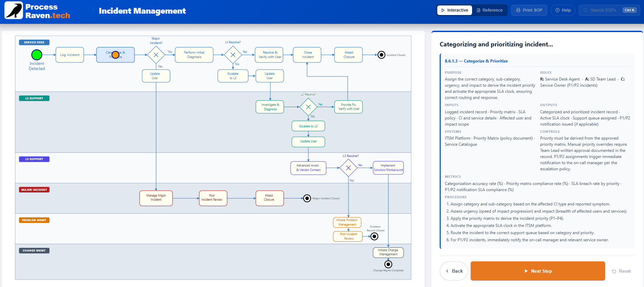Click the SERVICE DESK lane label
Image resolution: width=644 pixels, height=287 pixels.
[x=34, y=42]
